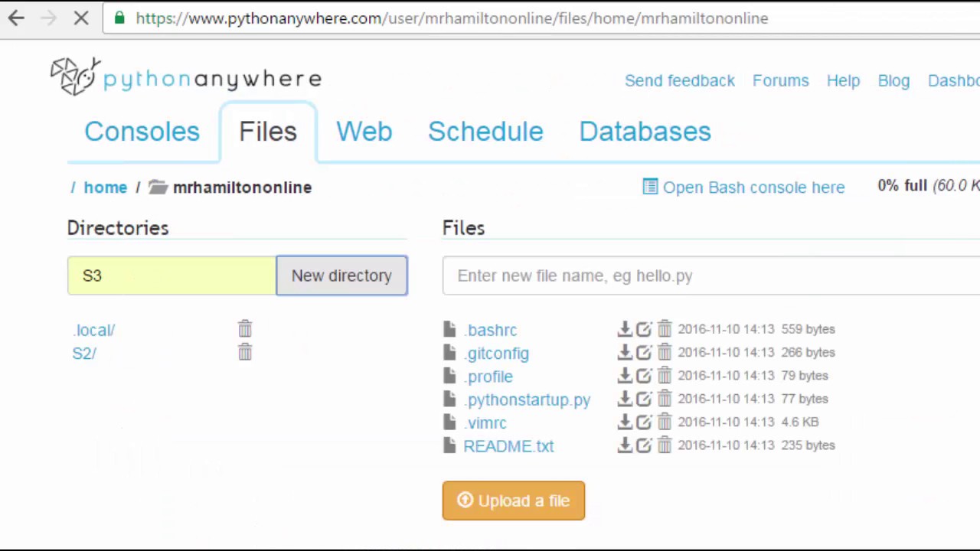This screenshot has width=980, height=551.
Task: Download the .bashrc file
Action: 625,329
